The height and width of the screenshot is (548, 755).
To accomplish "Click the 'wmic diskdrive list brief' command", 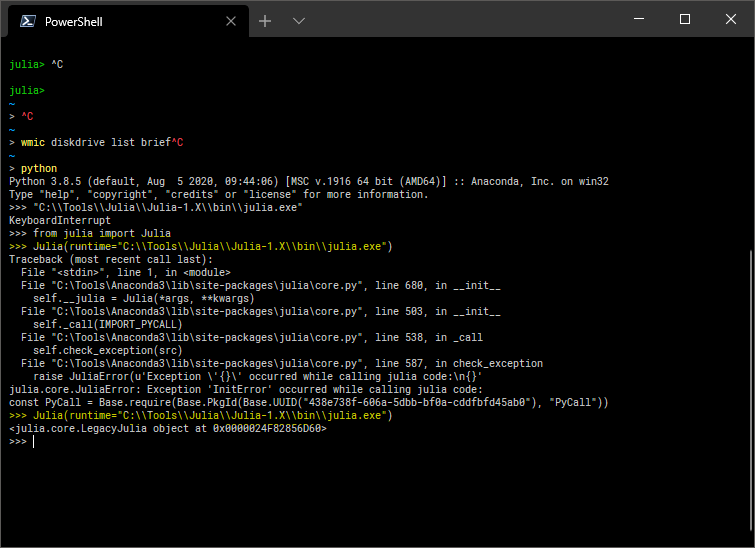I will (96, 143).
